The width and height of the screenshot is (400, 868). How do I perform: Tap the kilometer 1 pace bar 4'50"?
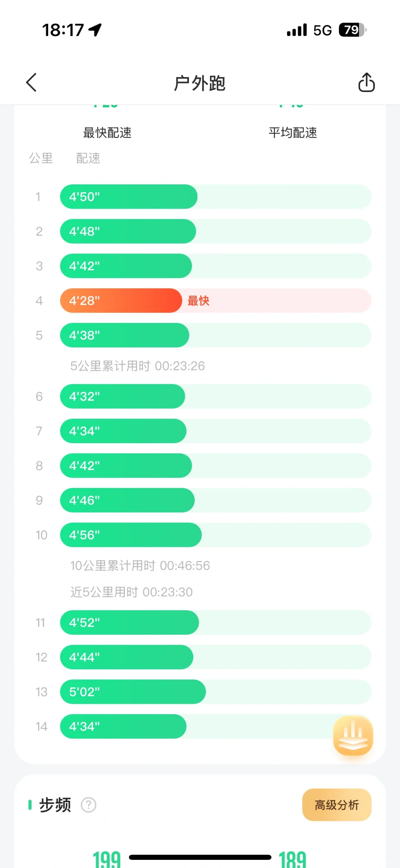[129, 197]
